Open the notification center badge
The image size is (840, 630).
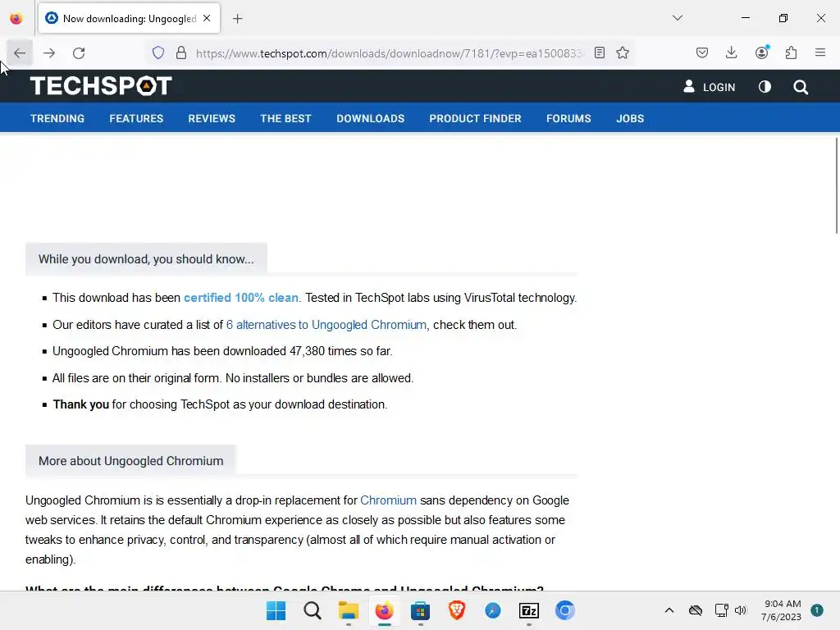pos(817,610)
